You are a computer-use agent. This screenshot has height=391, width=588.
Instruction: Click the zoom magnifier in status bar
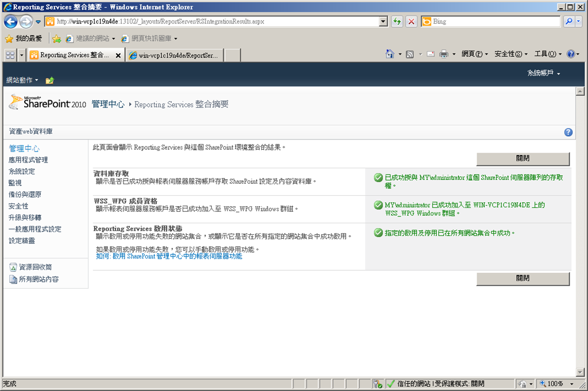(x=543, y=384)
